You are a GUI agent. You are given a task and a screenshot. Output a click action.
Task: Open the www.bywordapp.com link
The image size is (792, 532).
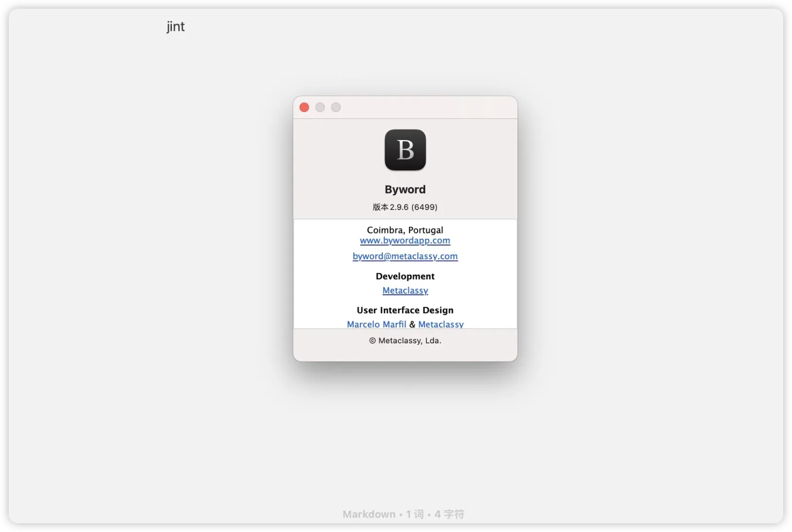pyautogui.click(x=405, y=241)
